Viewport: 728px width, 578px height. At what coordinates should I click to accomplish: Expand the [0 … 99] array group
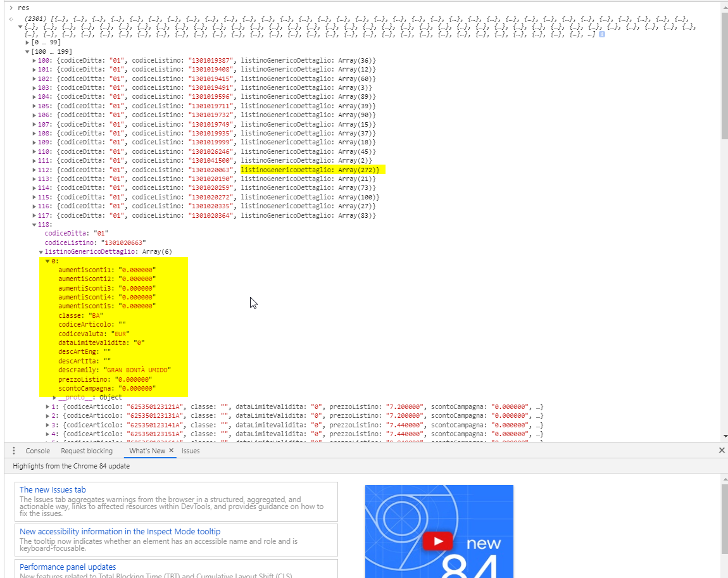(27, 42)
